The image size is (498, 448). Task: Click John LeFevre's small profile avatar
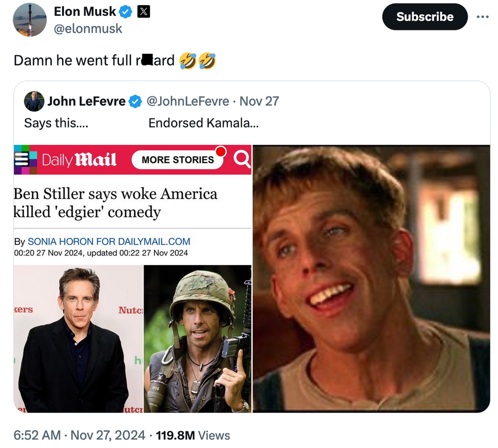[x=34, y=102]
